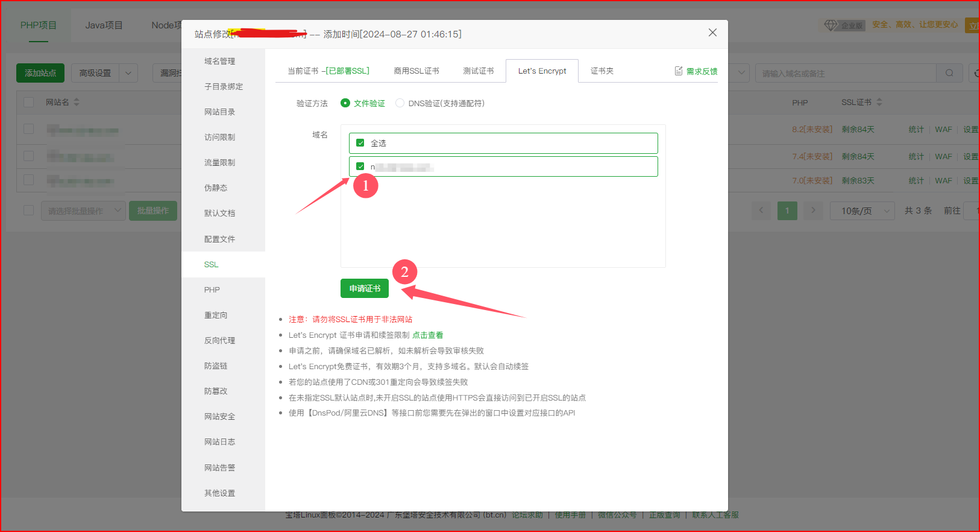
Task: Click the remaining 83 days SSL cell
Action: tap(858, 181)
